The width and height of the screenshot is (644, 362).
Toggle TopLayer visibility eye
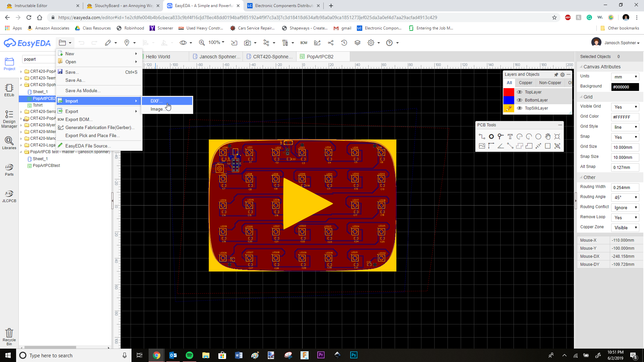pyautogui.click(x=520, y=92)
